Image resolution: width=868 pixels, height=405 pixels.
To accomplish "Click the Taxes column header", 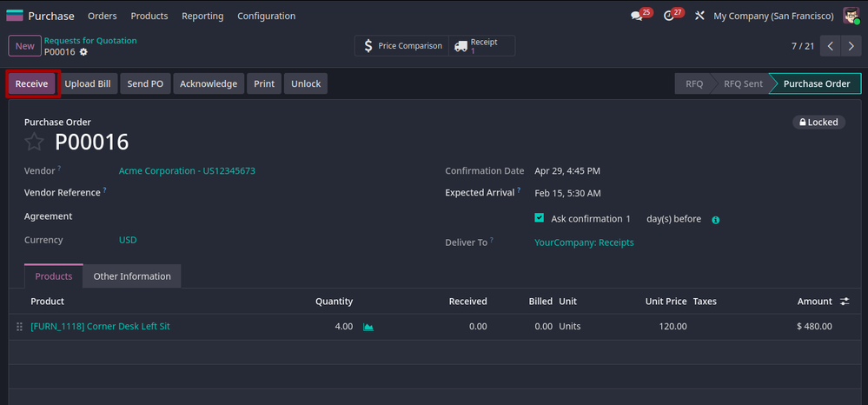I will [x=705, y=302].
